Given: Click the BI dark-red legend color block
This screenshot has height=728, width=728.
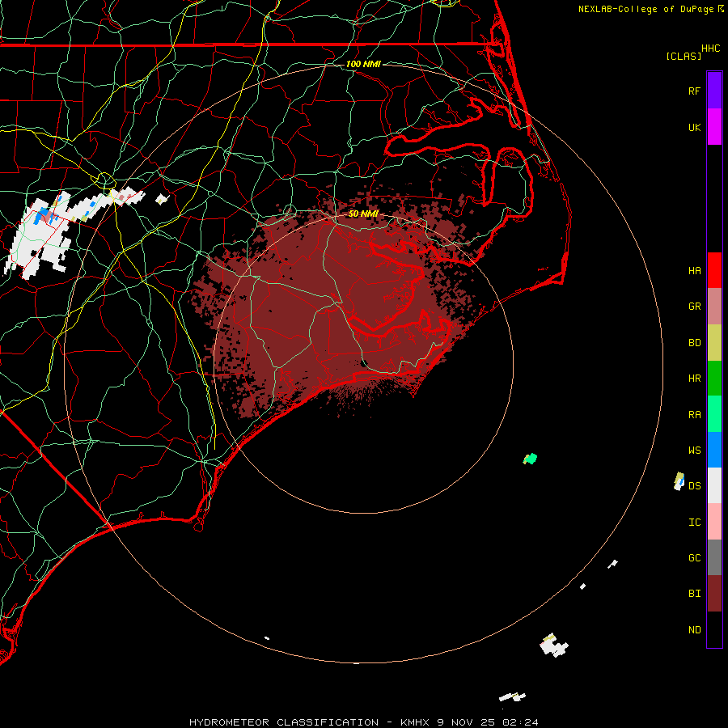Looking at the screenshot, I should (714, 594).
